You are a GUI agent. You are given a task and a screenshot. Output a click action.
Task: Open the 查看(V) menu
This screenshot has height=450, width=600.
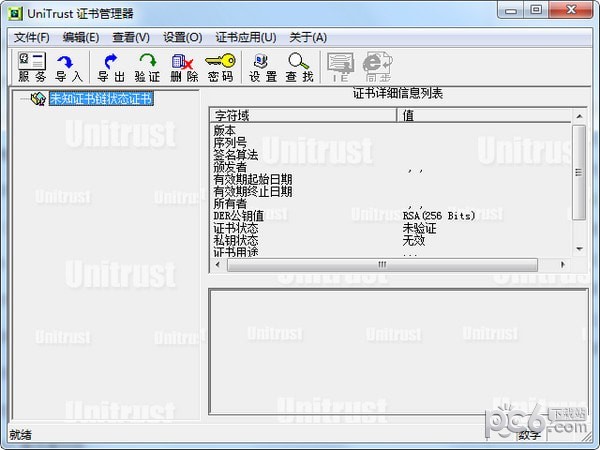(131, 37)
